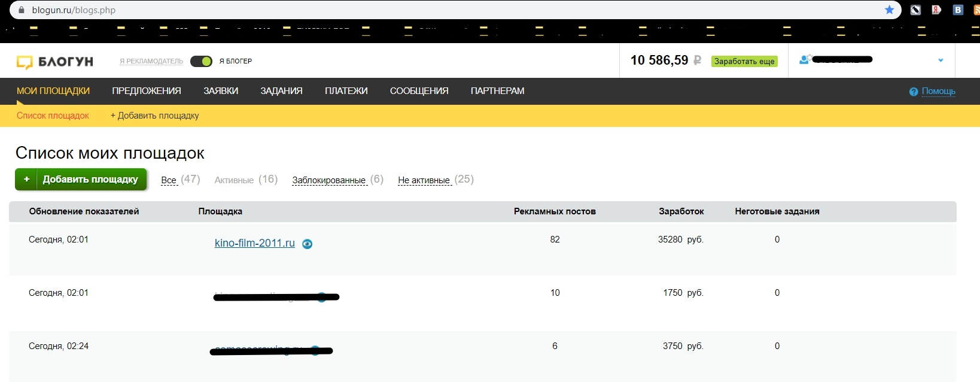Viewport: 980px width, 382px height.
Task: Click the user profile icon
Action: coord(805,59)
